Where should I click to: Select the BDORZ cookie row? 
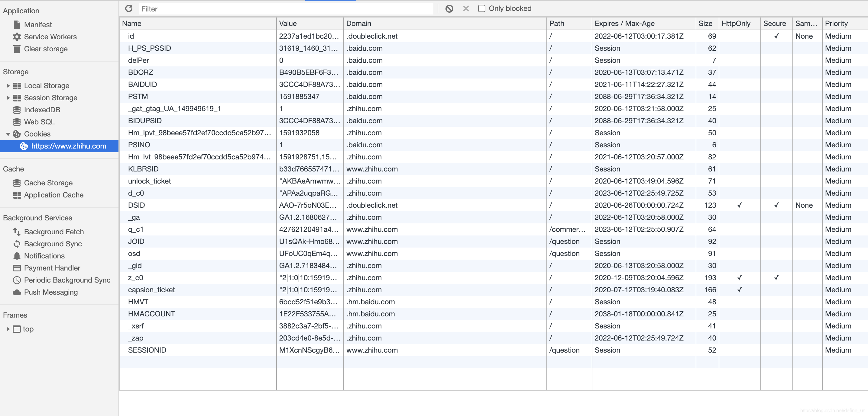click(x=494, y=72)
